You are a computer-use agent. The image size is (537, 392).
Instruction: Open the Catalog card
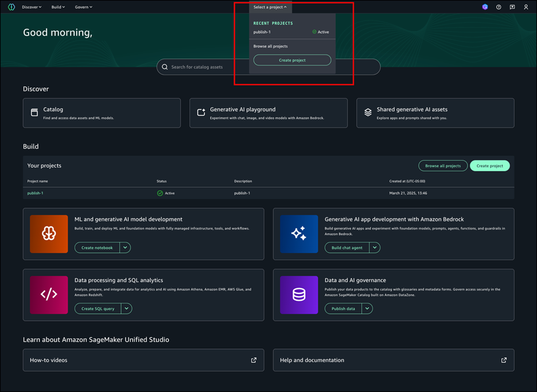point(102,113)
